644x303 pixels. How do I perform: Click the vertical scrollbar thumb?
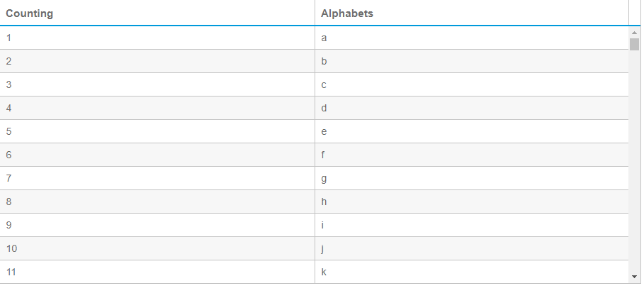click(x=634, y=45)
